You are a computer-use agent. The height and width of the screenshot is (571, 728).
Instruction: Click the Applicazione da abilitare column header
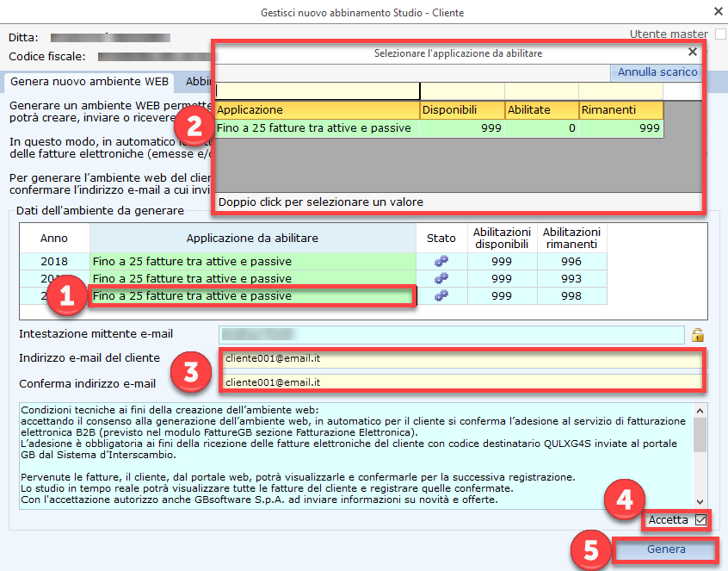point(253,239)
